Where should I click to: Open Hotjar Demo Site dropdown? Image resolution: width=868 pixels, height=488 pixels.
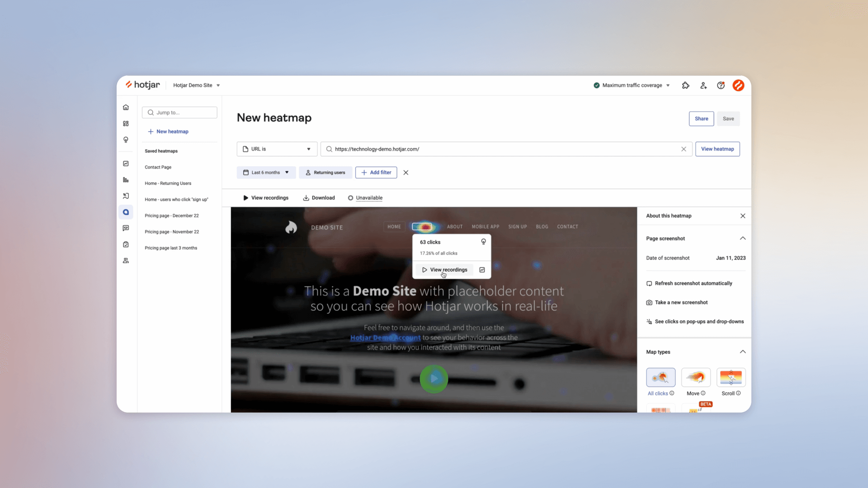click(197, 85)
